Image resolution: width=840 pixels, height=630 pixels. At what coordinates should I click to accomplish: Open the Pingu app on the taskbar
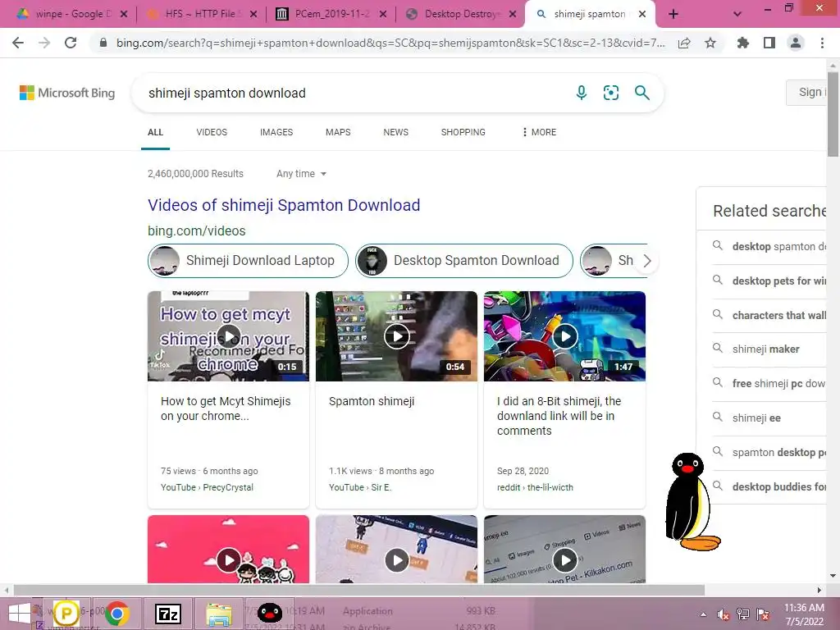(x=269, y=614)
